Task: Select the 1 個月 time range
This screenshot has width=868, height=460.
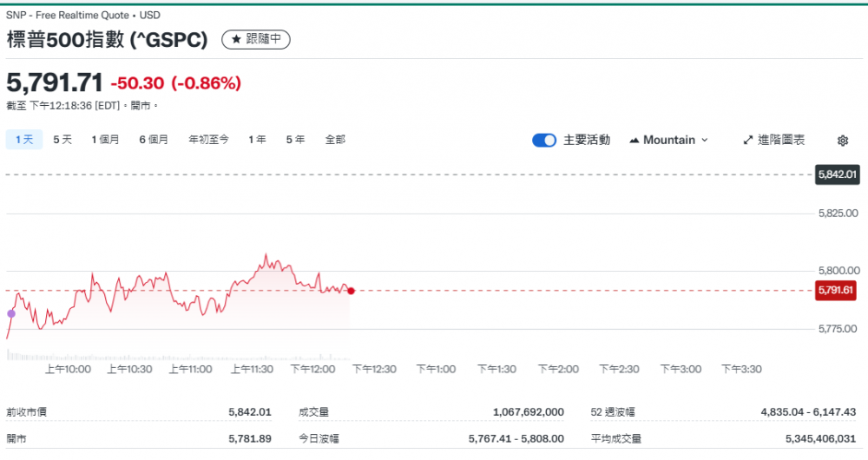Action: (105, 140)
